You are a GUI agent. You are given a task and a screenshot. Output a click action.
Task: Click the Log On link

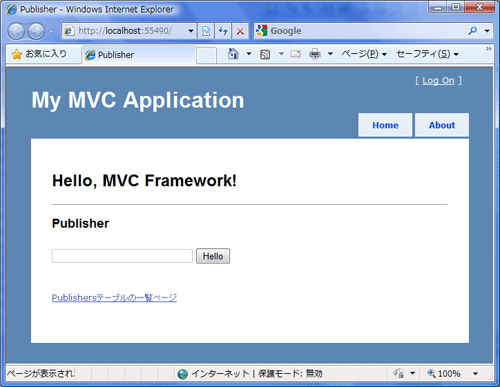pos(438,81)
